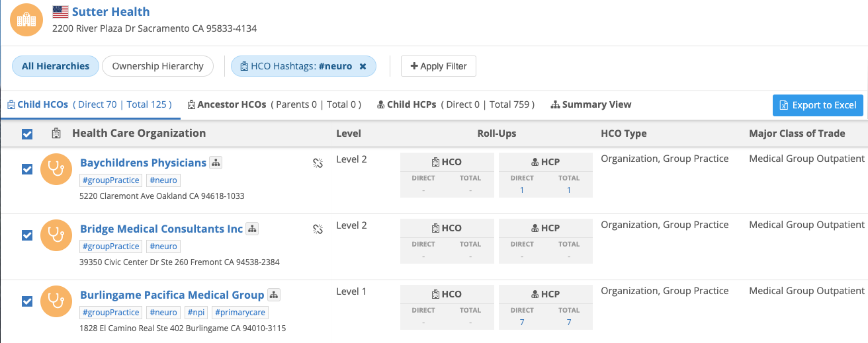
Task: Open the Burlingame Pacifica Medical Group link
Action: [172, 295]
